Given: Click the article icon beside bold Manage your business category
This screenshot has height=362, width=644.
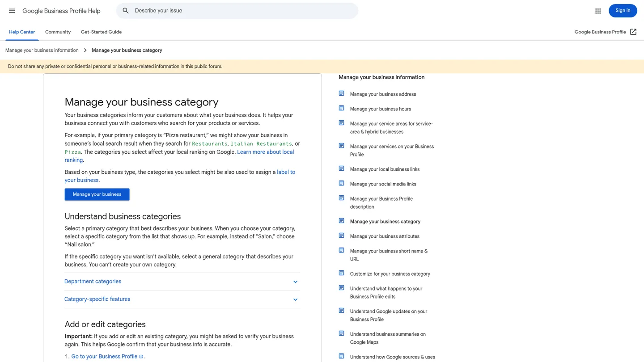Looking at the screenshot, I should pyautogui.click(x=341, y=221).
